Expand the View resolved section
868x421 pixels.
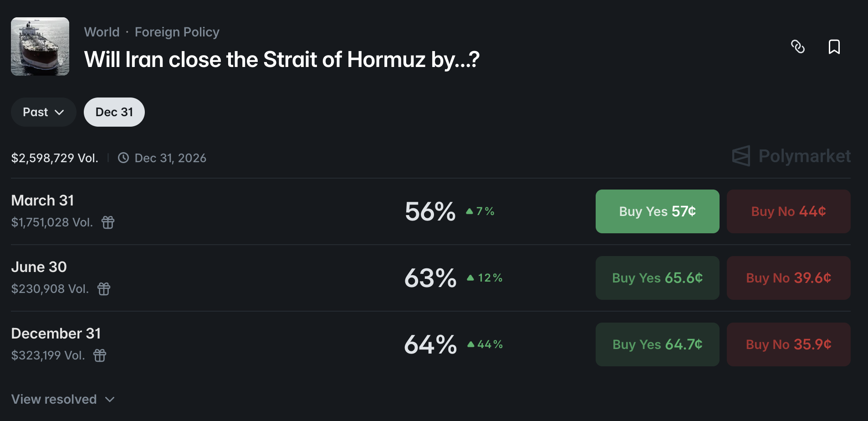[63, 400]
